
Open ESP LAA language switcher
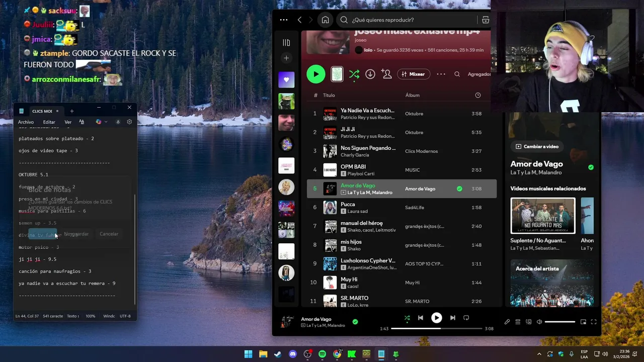pos(584,354)
